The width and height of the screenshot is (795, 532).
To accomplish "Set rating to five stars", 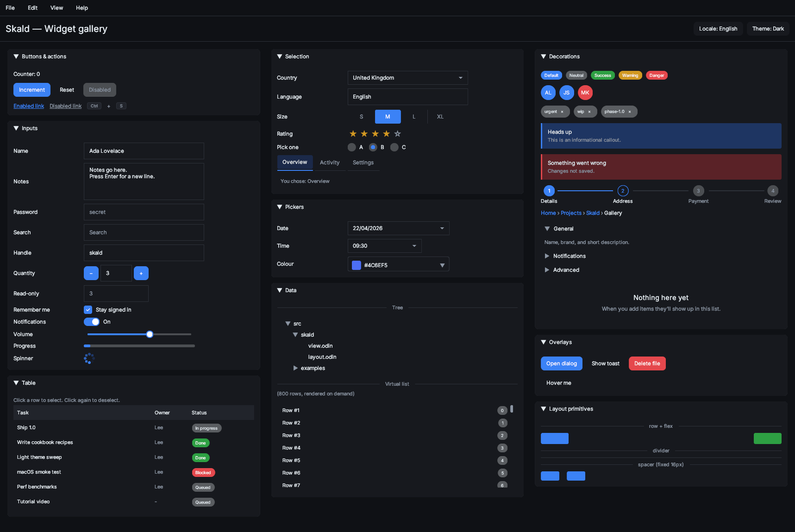I will click(397, 134).
